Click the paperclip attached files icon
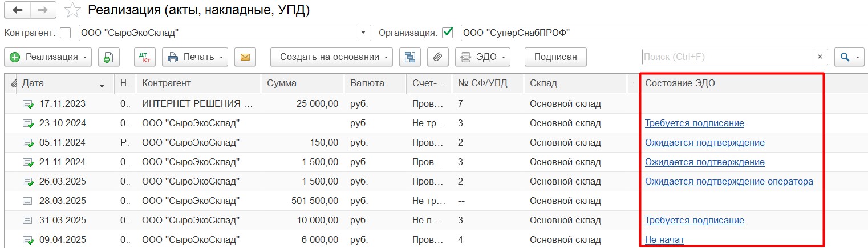Screen dimensions: 868x248 point(437,57)
